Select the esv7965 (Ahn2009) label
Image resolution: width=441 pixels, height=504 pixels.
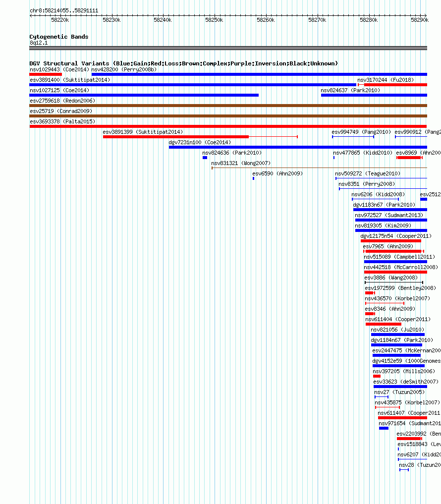coord(388,246)
